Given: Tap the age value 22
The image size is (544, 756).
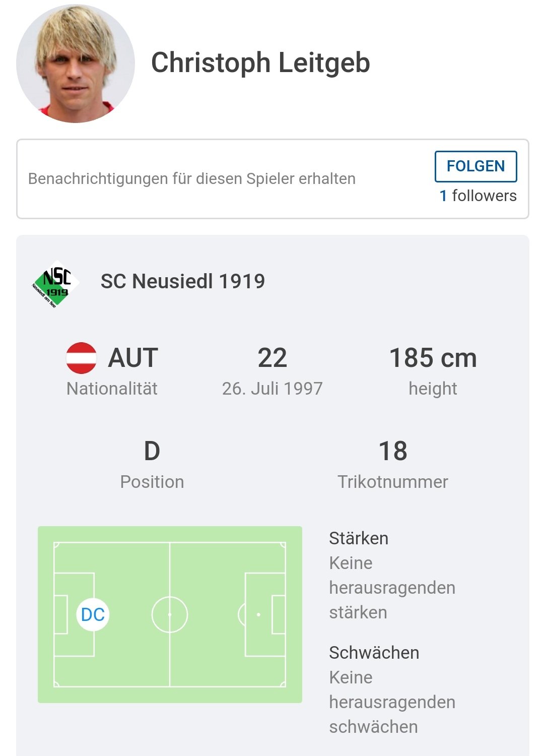Looking at the screenshot, I should 273,358.
